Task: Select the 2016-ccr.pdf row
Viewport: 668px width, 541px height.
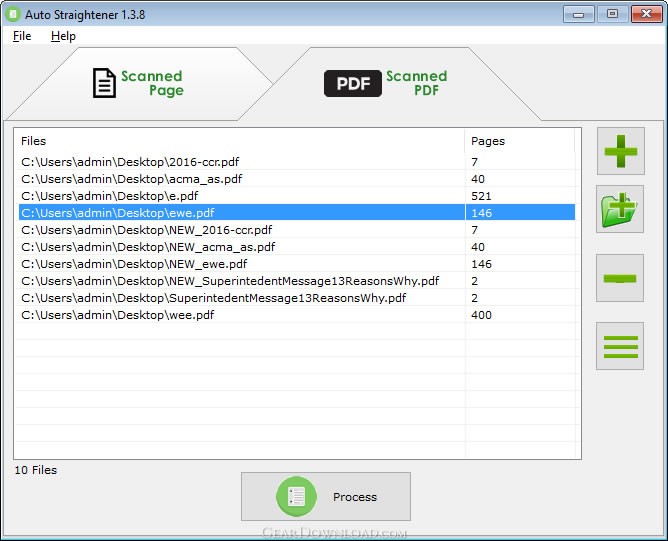Action: tap(297, 162)
